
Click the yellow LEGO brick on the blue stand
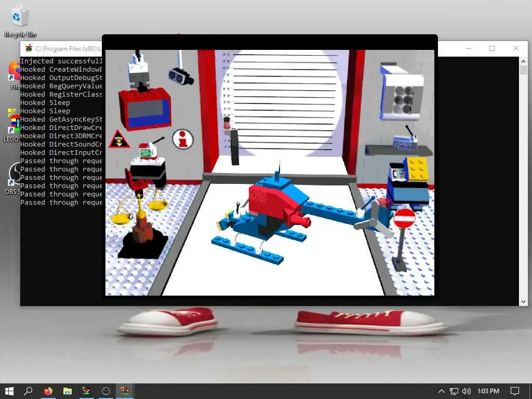pyautogui.click(x=417, y=169)
